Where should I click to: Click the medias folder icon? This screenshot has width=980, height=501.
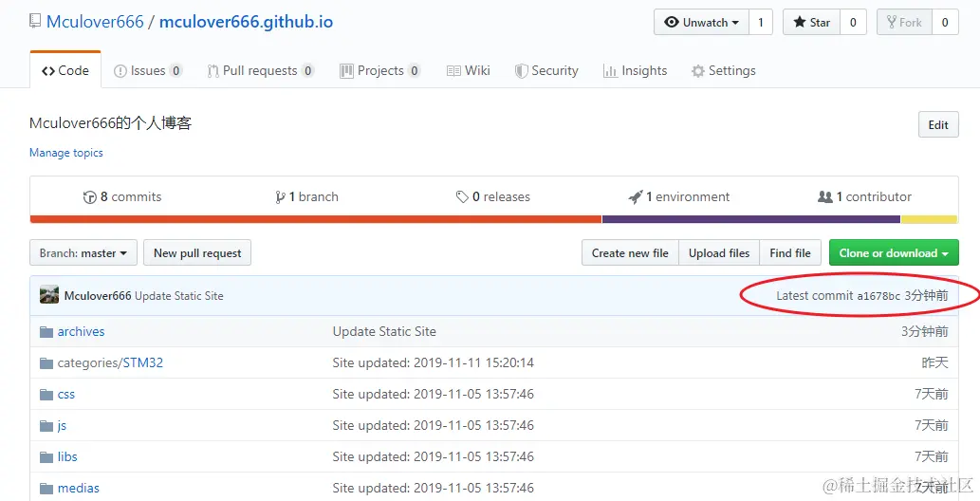pyautogui.click(x=46, y=488)
